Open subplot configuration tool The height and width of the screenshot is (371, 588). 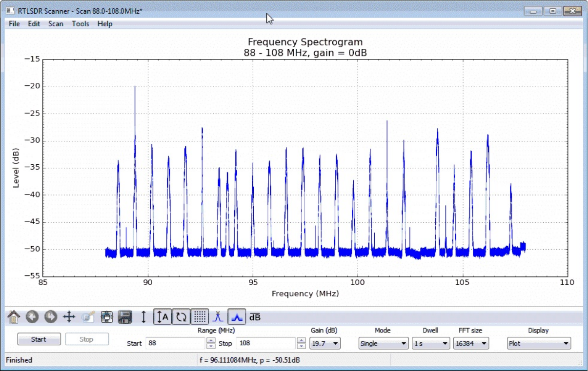[106, 317]
